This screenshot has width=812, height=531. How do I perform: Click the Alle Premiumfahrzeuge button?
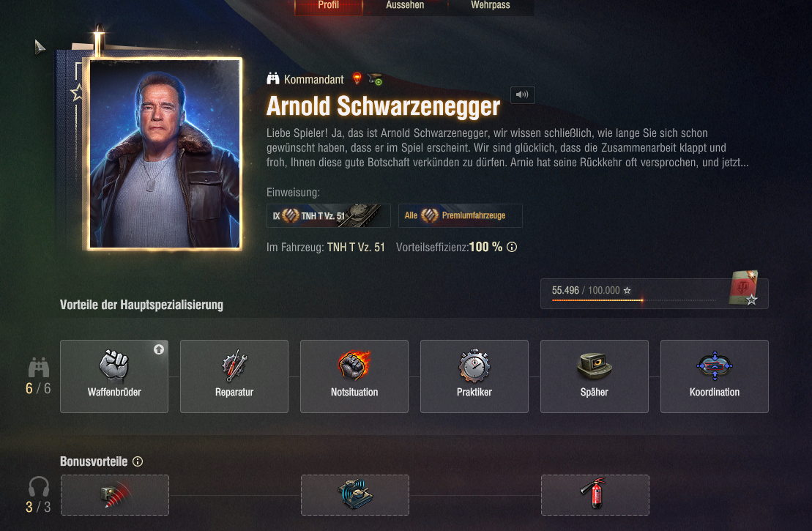point(461,215)
